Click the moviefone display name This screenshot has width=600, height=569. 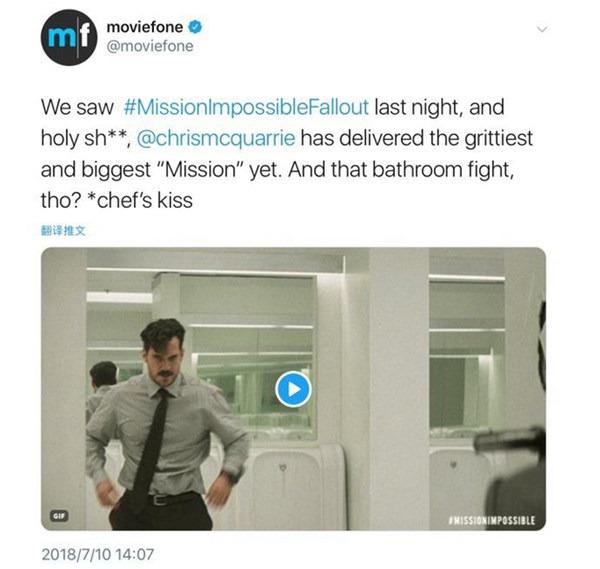coord(145,27)
